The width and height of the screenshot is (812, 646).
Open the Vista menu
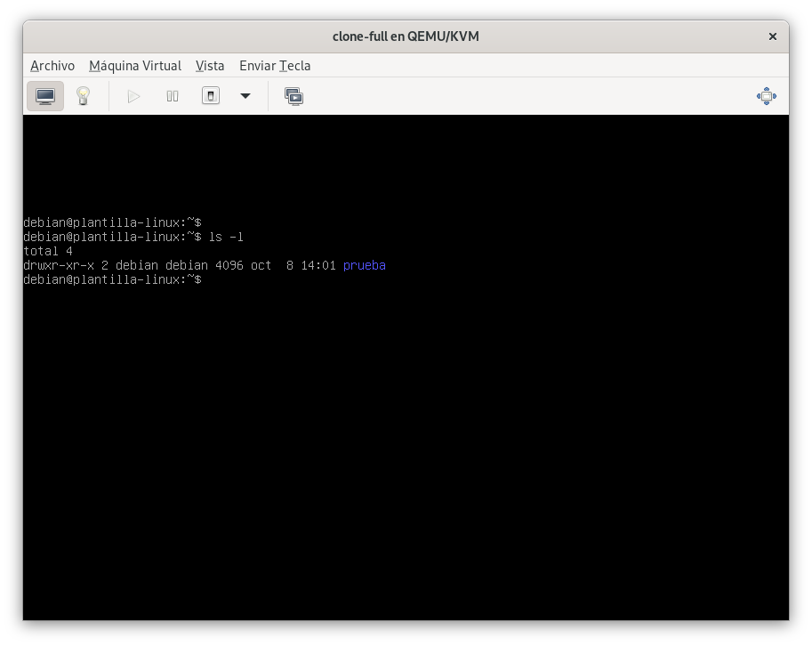coord(210,66)
